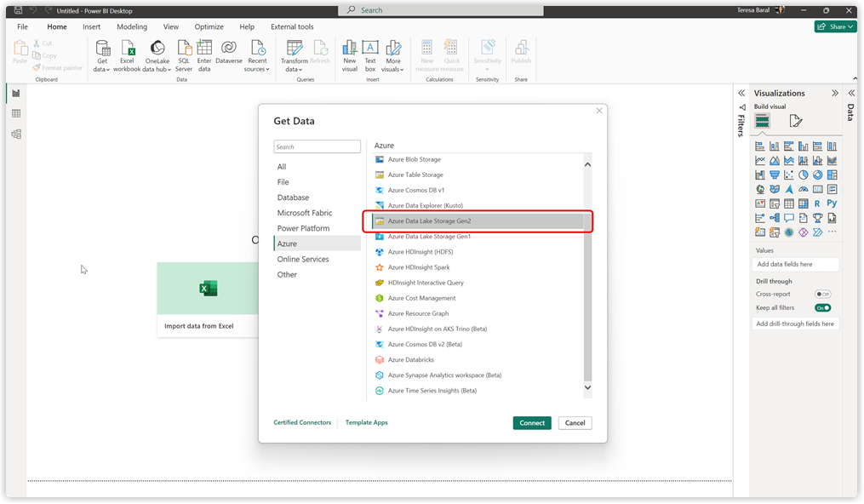Open the Certified Connectors link
Screen dimensions: 864x504
pos(302,422)
